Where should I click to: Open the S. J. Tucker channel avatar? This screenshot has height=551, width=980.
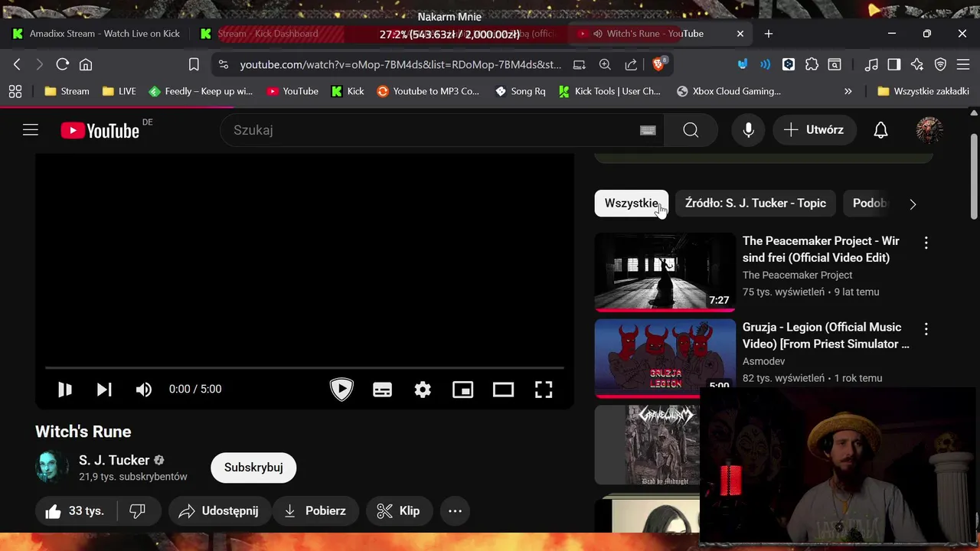point(52,467)
